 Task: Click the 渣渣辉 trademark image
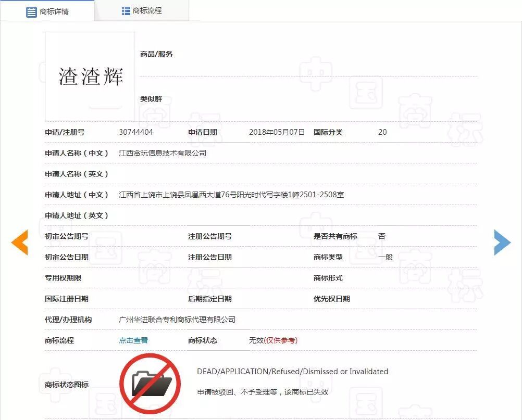pyautogui.click(x=90, y=77)
